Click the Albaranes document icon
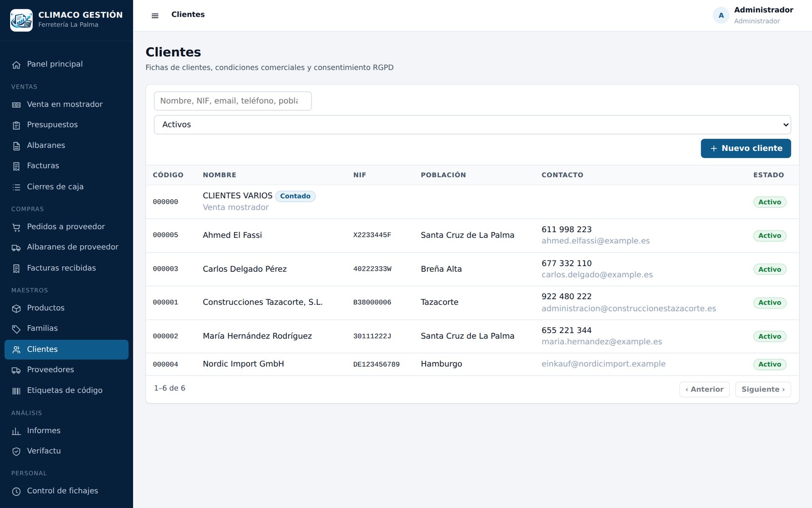 tap(16, 146)
